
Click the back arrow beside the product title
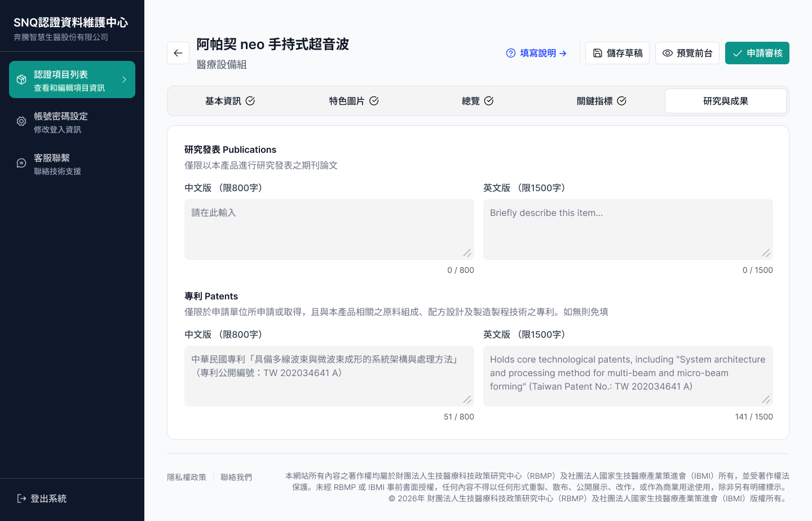point(178,52)
